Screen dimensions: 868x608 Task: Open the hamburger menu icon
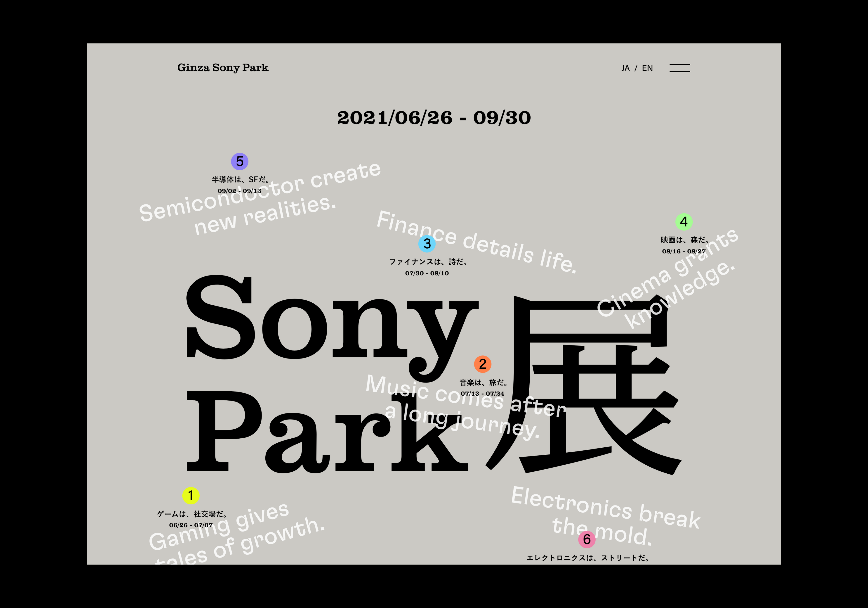(680, 68)
